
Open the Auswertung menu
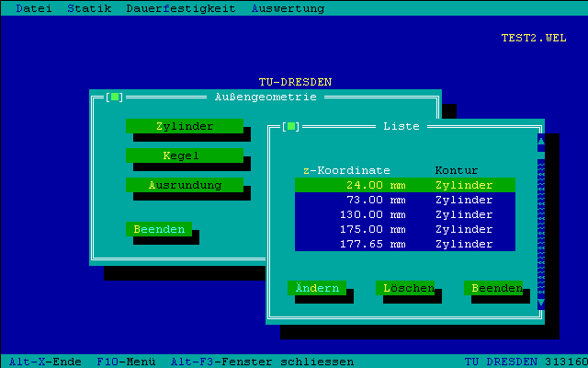point(288,8)
